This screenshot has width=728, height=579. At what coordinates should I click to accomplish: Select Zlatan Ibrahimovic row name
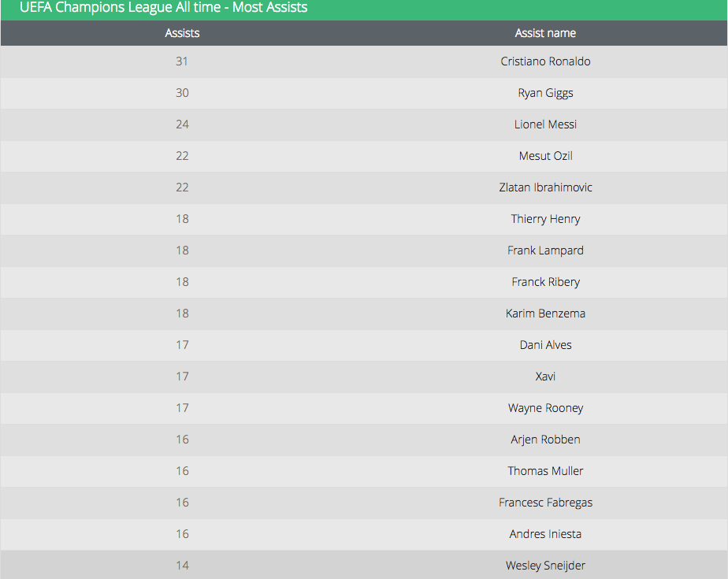point(545,187)
